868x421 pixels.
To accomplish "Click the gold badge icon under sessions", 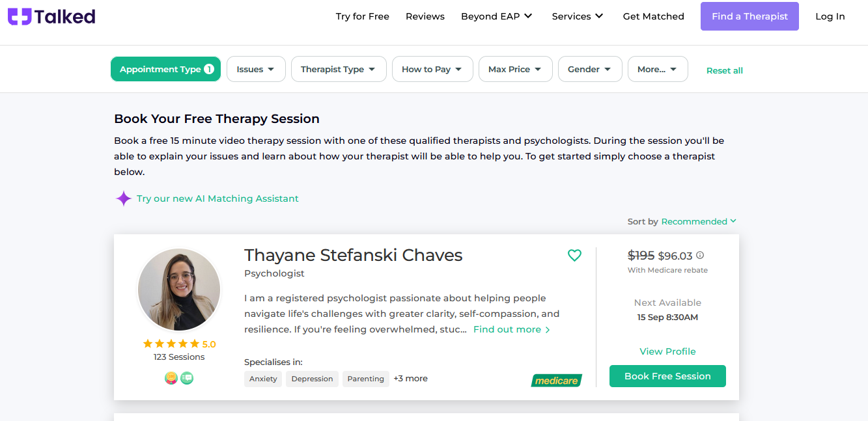I will pos(171,378).
